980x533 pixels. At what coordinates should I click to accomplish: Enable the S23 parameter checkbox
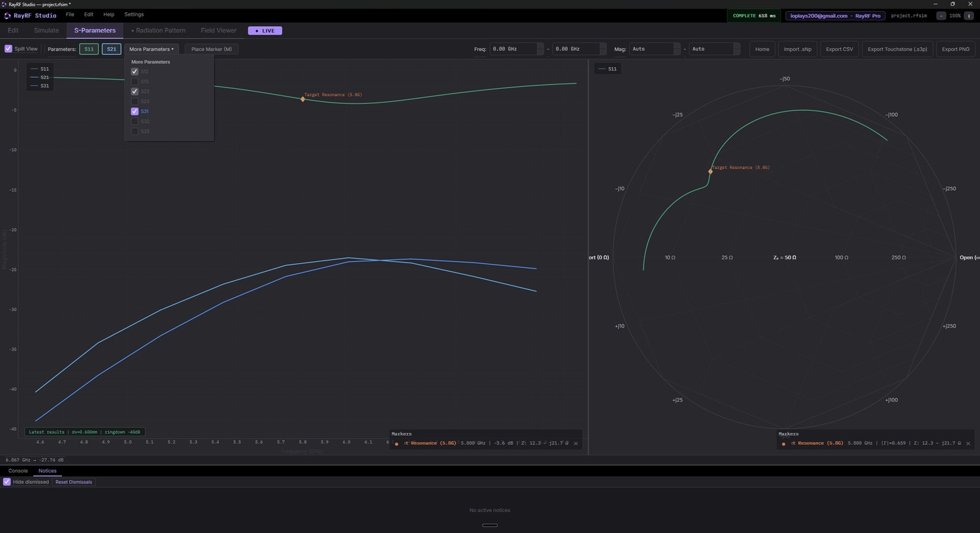135,101
